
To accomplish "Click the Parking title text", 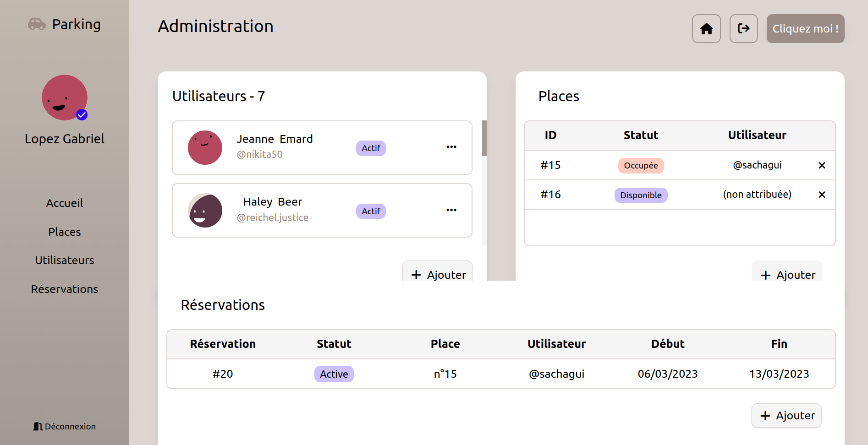I will click(77, 24).
